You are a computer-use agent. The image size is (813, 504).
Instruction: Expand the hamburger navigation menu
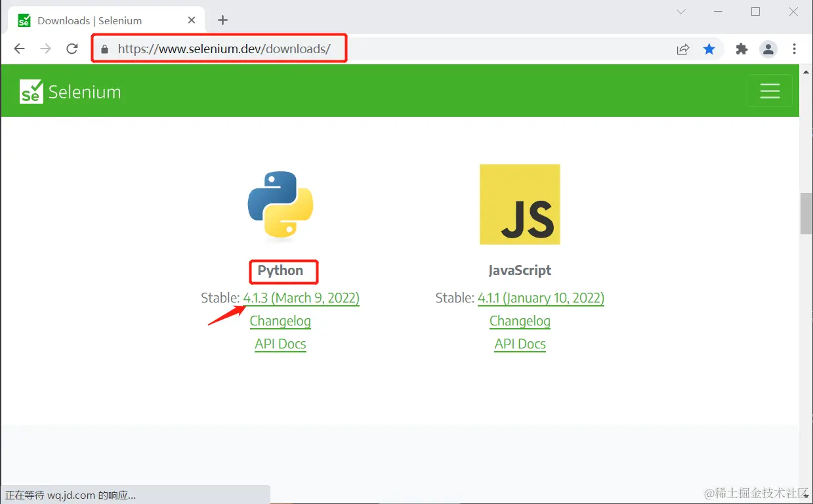(770, 91)
